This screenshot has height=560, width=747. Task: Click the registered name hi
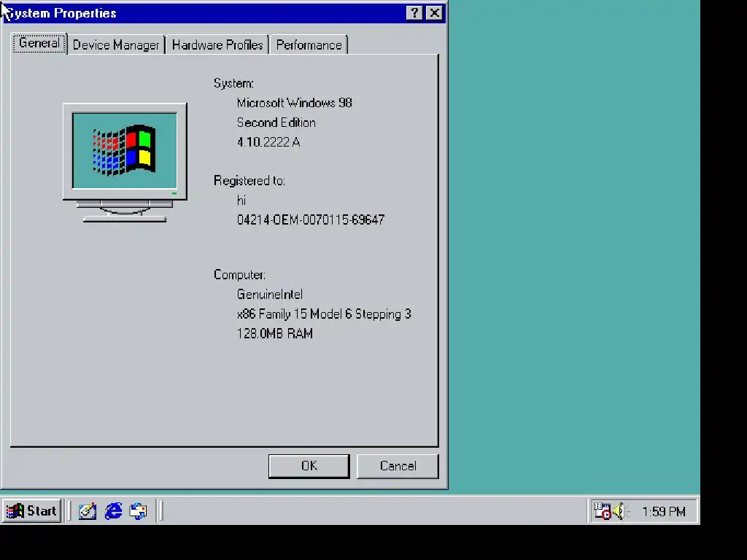(241, 201)
